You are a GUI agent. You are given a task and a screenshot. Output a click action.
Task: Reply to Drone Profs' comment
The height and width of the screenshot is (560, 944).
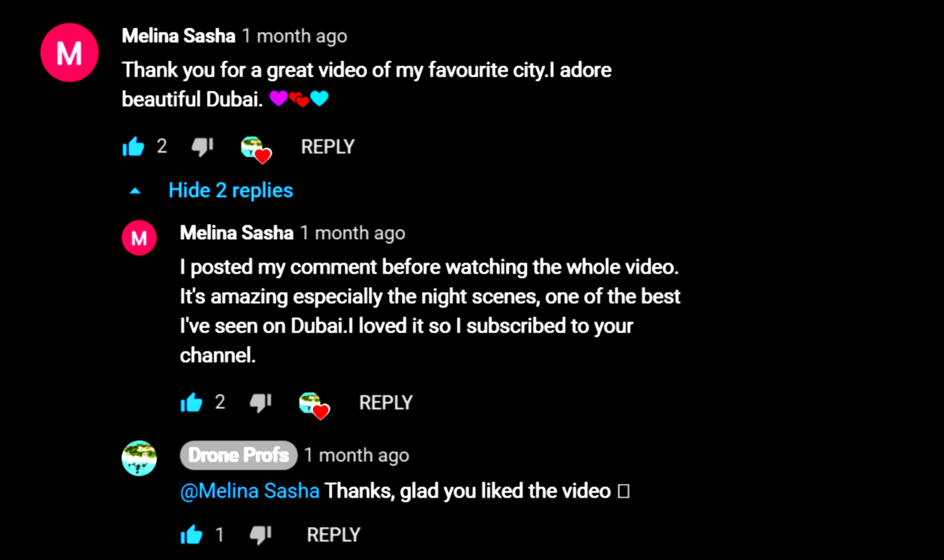coord(333,535)
